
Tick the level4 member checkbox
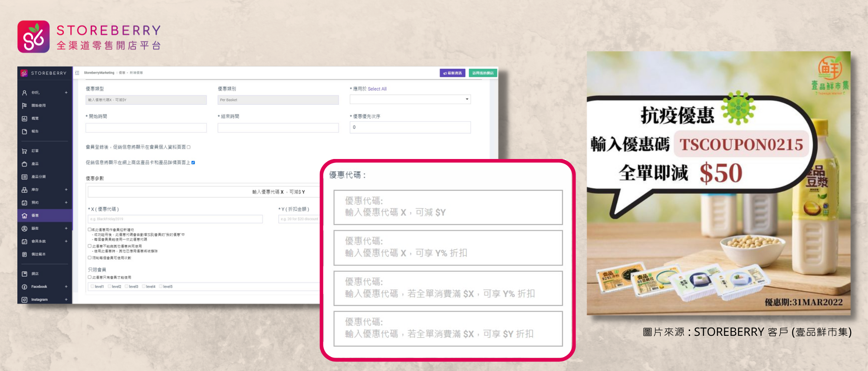pos(144,286)
